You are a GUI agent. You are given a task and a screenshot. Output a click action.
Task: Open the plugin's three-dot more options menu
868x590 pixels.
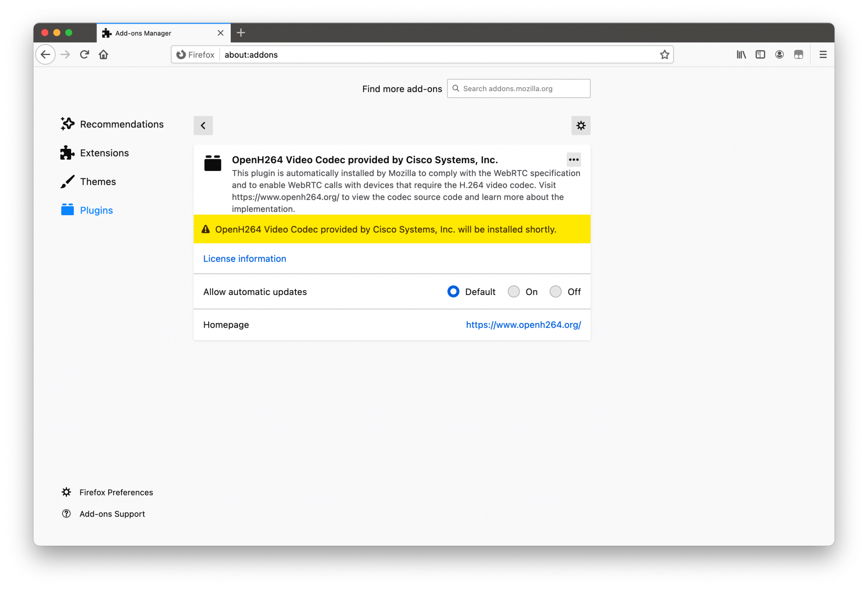(574, 160)
